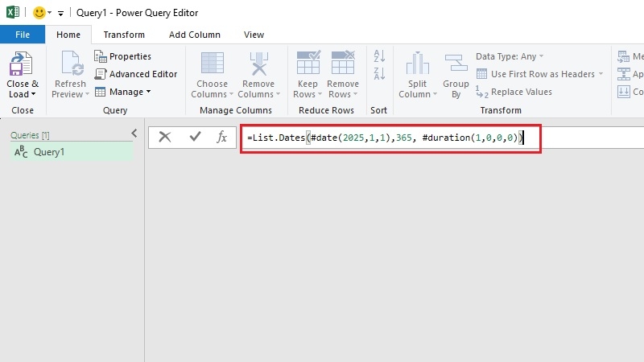Switch to the Add Column tab
This screenshot has height=362, width=644.
pos(195,35)
